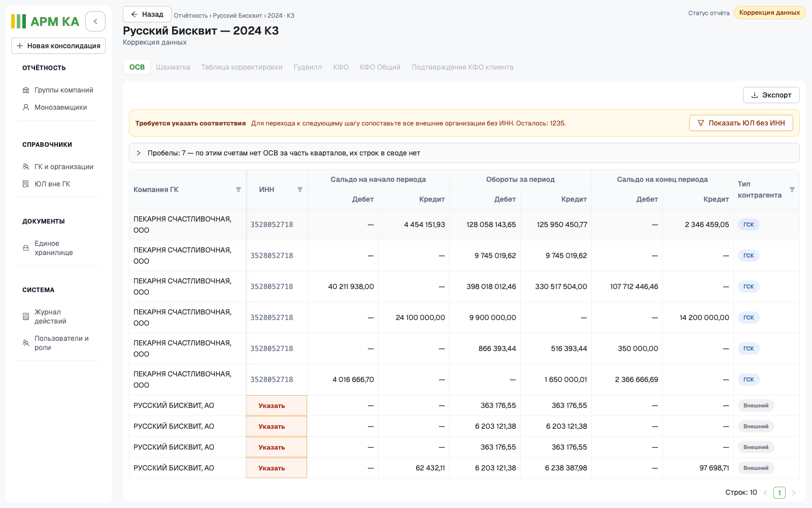Open the Таблица корректировки tab
Viewport: 812px width, 508px height.
242,67
